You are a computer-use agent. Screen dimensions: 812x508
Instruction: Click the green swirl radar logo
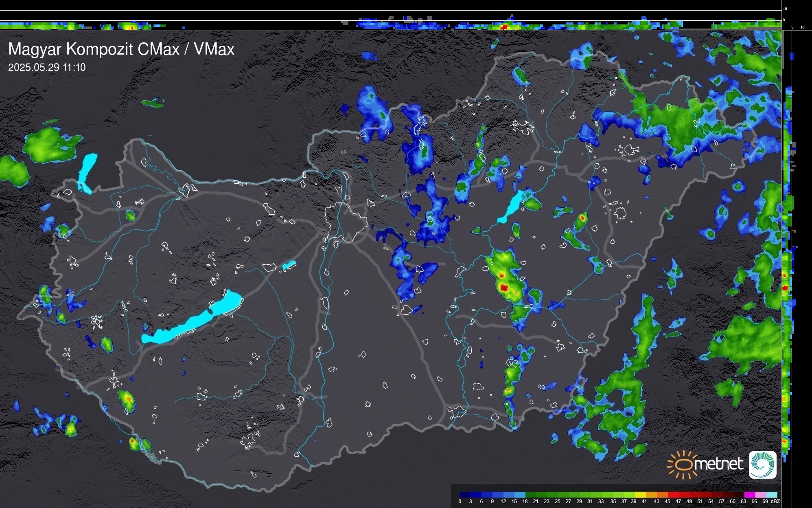coord(762,464)
